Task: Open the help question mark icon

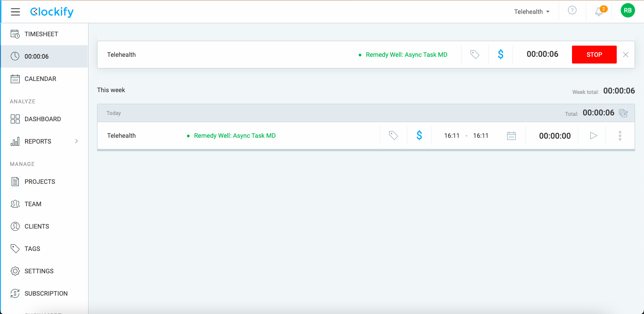Action: (572, 10)
